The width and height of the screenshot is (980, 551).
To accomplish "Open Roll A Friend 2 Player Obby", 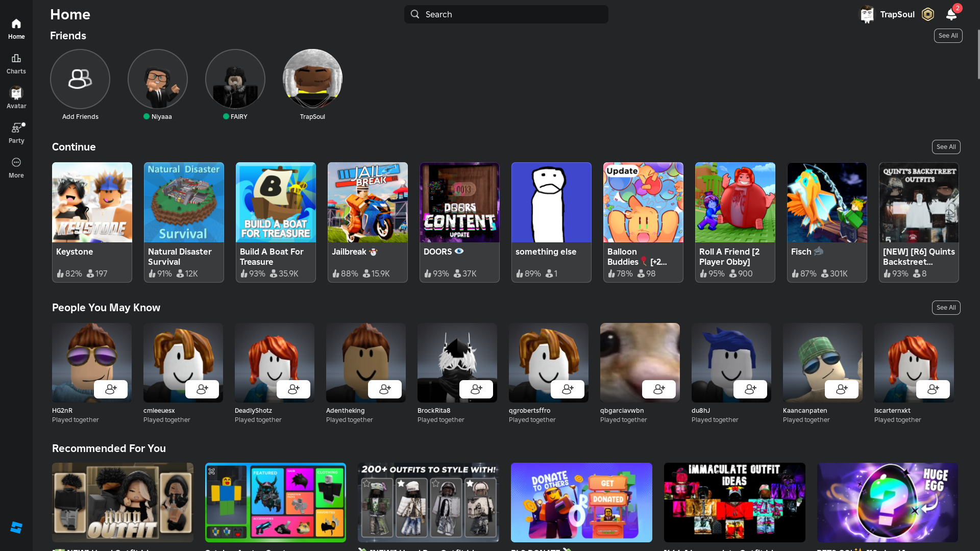I will coord(735,222).
